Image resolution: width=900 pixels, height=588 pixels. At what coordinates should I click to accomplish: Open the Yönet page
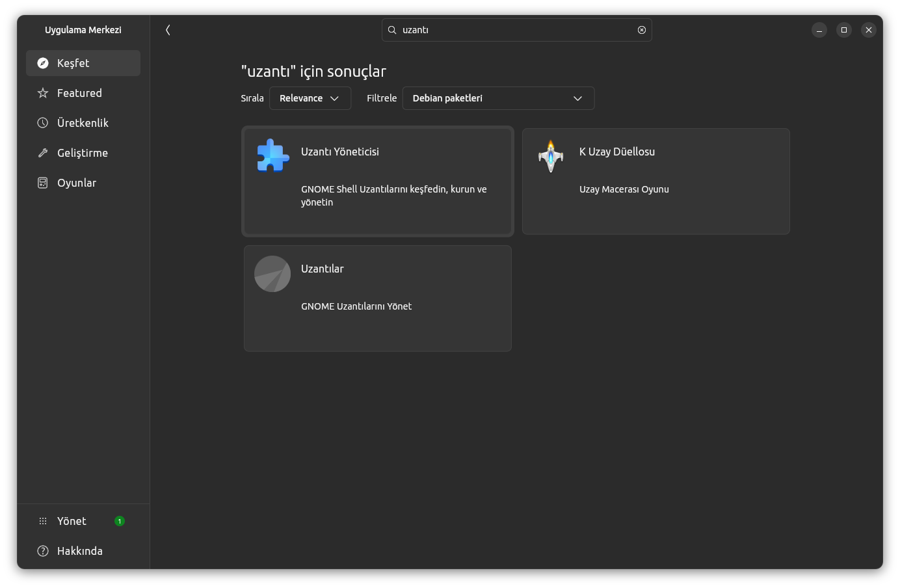(83, 521)
